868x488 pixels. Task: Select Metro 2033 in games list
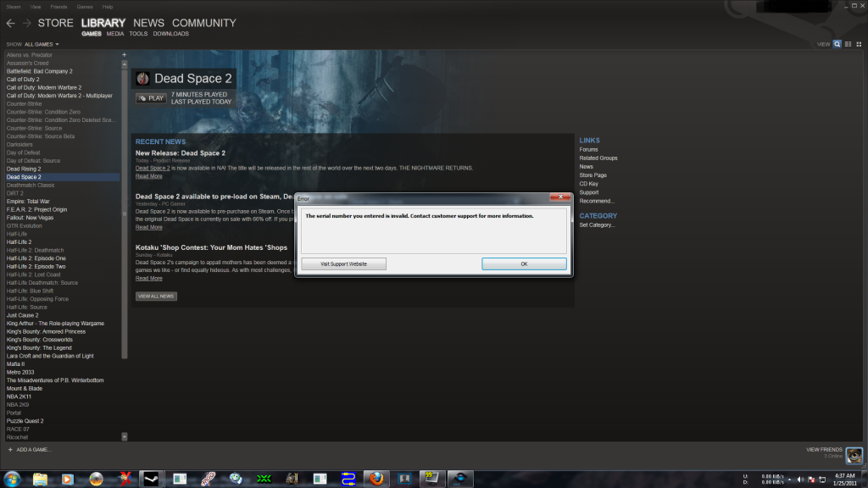20,373
